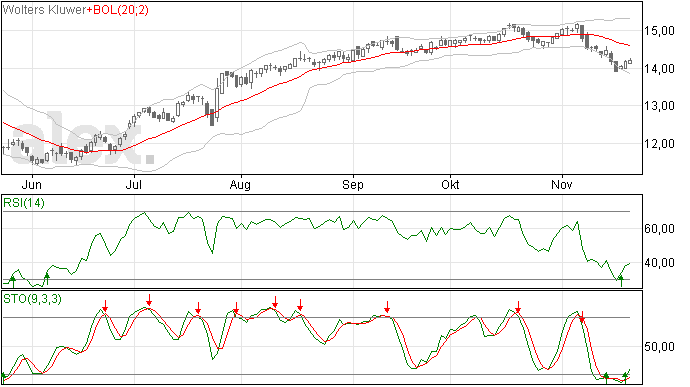Click the 50,00 value on the STO axis

659,347
